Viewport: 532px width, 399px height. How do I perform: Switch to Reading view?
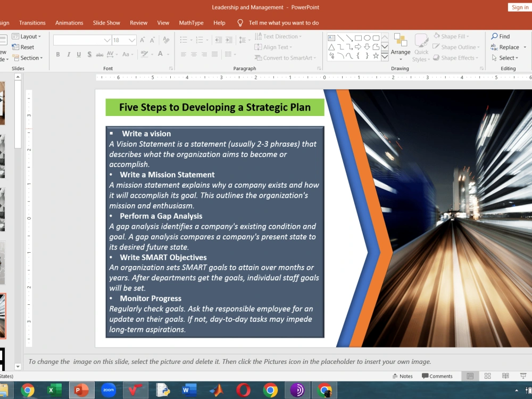pyautogui.click(x=505, y=376)
